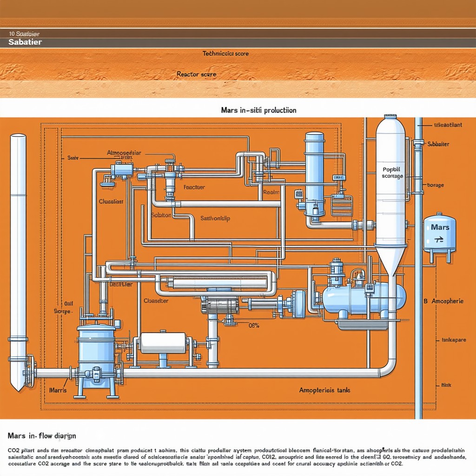Click the 'Marris' label
The height and width of the screenshot is (476, 476).
click(58, 390)
